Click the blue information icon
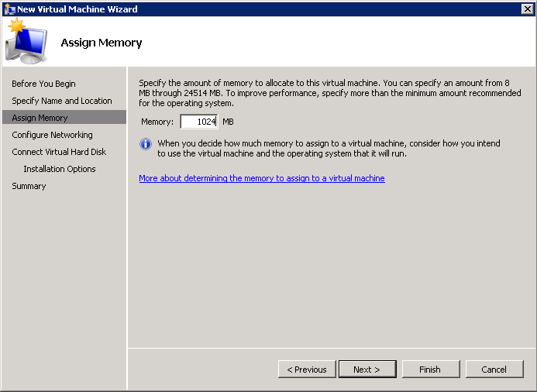This screenshot has width=537, height=392. pyautogui.click(x=145, y=144)
